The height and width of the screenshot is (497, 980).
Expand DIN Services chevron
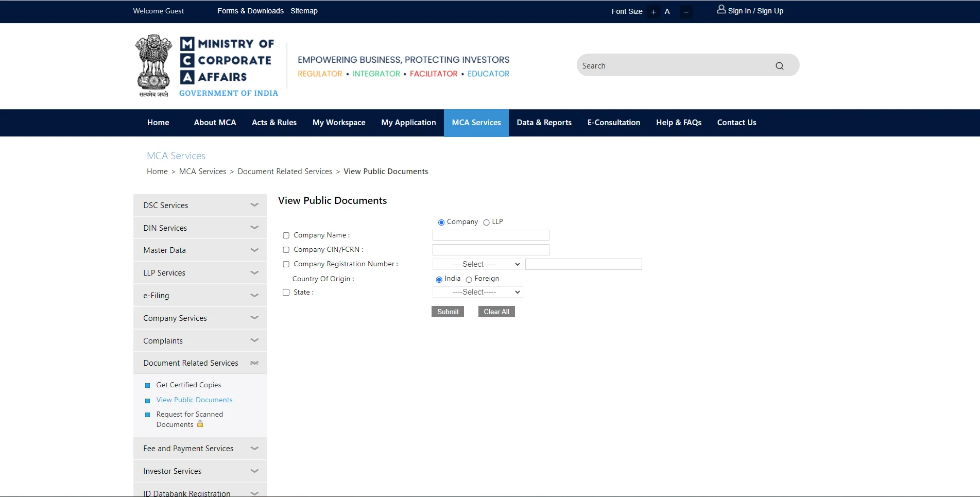click(254, 228)
